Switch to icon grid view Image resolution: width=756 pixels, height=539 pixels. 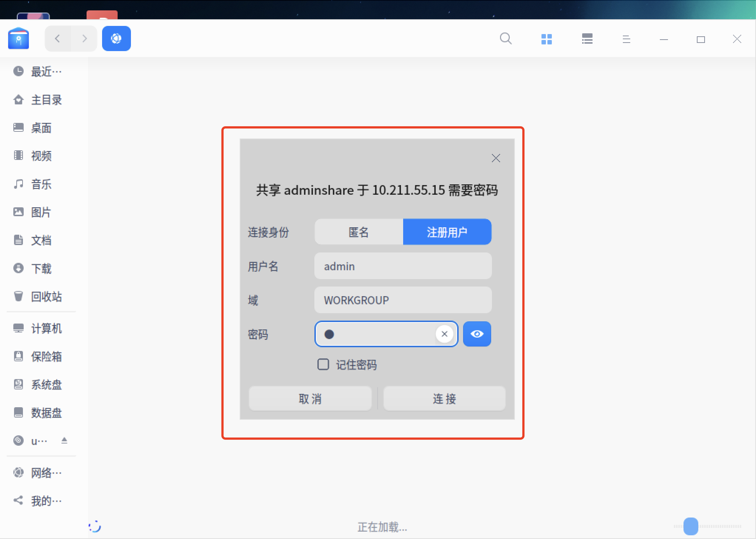pyautogui.click(x=546, y=39)
